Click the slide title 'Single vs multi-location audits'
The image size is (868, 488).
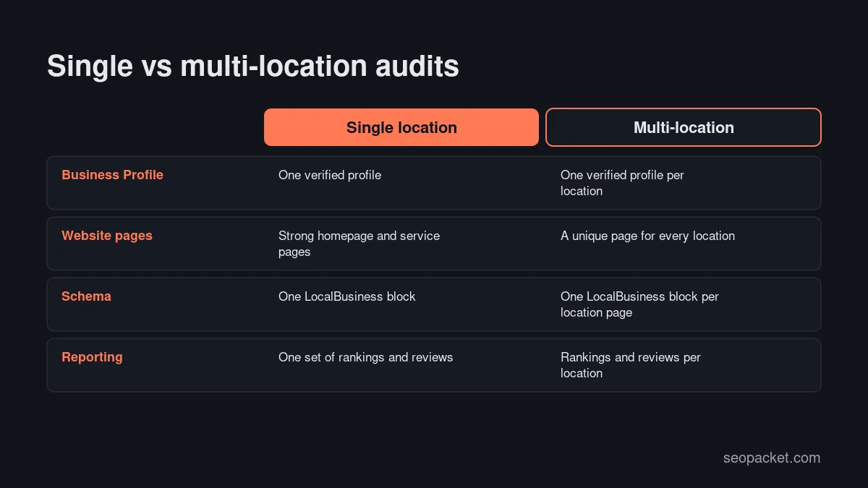[253, 67]
